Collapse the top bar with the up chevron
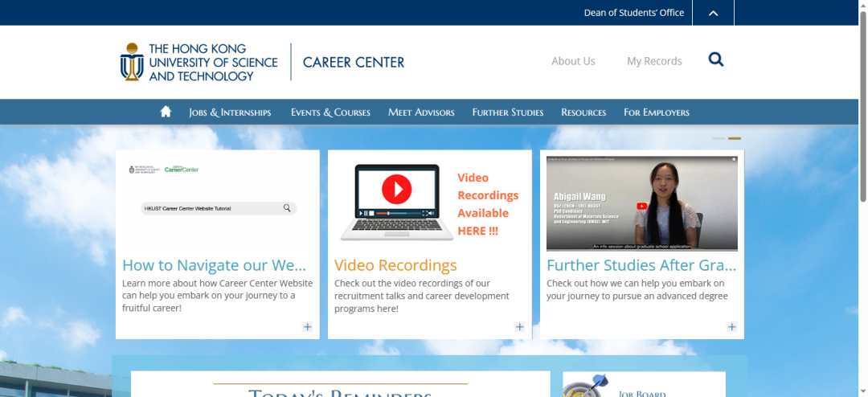This screenshot has width=868, height=397. (x=713, y=13)
